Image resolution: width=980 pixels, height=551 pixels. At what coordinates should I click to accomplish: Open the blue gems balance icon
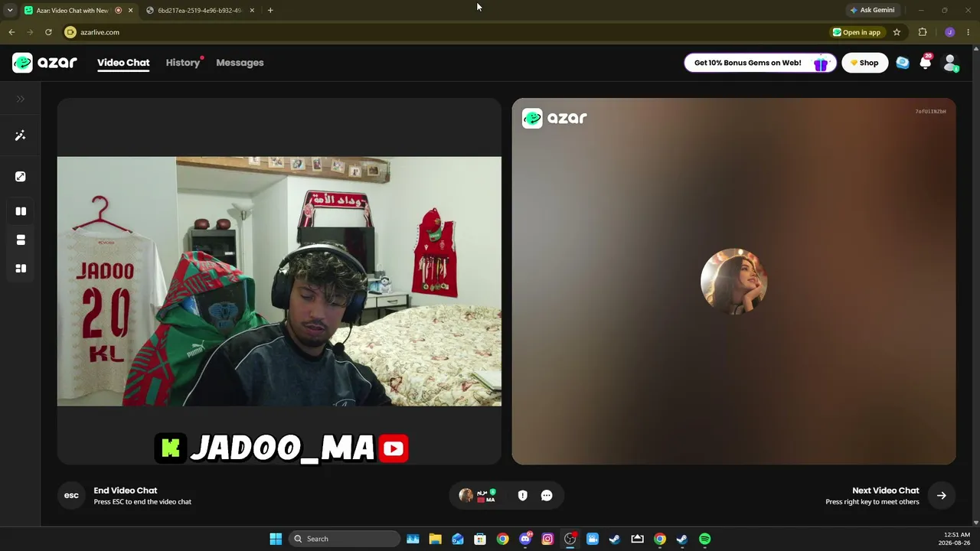pos(903,63)
